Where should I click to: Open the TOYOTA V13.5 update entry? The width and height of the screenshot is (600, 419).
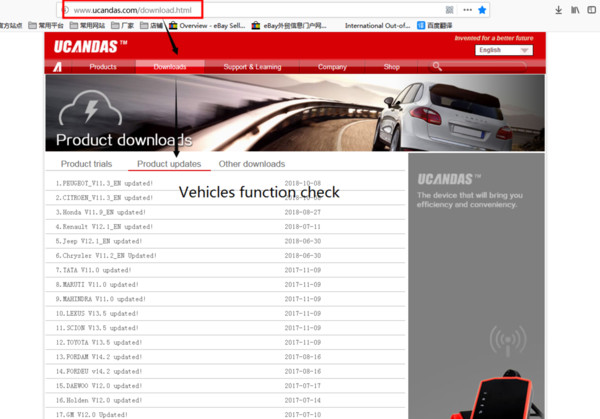pyautogui.click(x=99, y=342)
